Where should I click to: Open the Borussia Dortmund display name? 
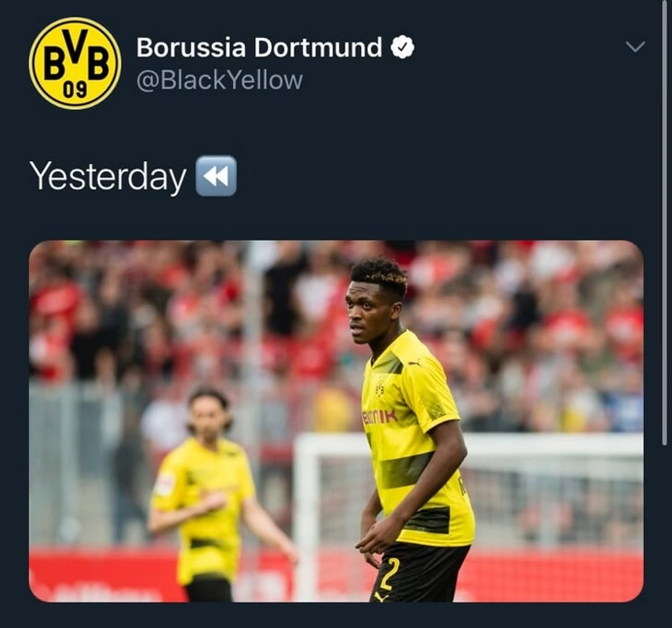click(x=259, y=47)
